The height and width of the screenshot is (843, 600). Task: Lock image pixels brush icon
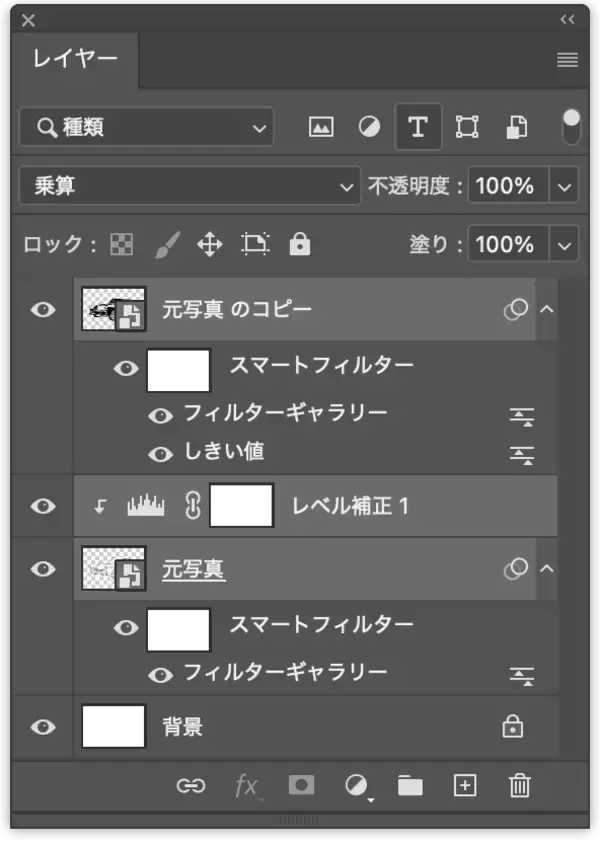point(168,245)
